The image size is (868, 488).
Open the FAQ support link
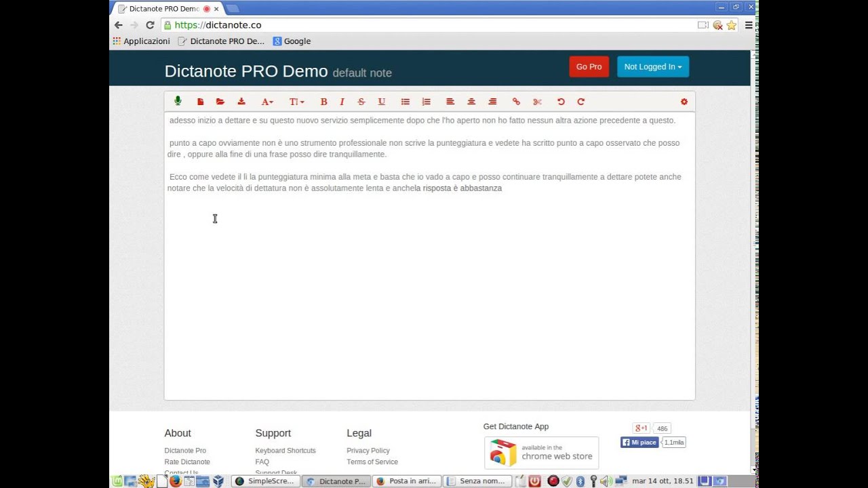[262, 462]
